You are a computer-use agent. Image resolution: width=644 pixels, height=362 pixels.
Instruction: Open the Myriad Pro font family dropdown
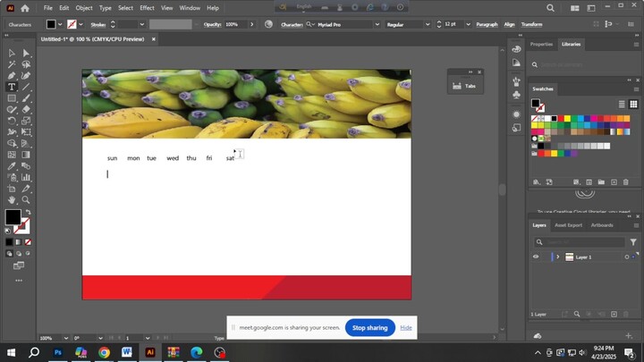point(377,25)
